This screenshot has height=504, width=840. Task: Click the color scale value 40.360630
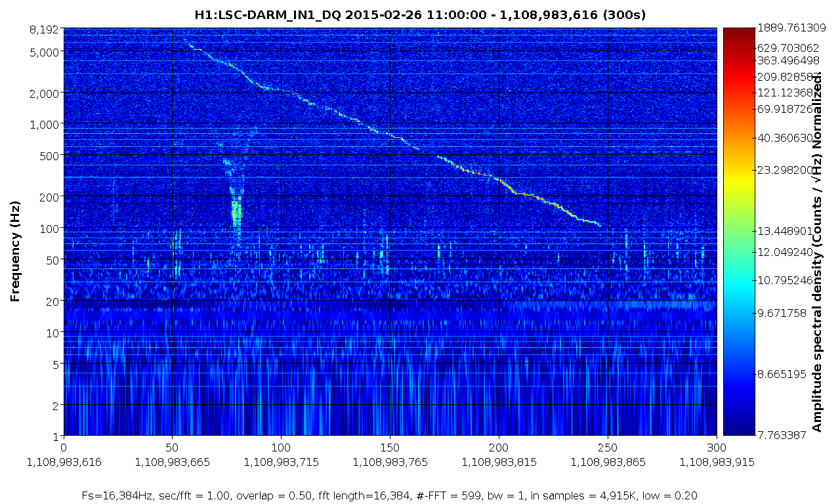pos(784,138)
